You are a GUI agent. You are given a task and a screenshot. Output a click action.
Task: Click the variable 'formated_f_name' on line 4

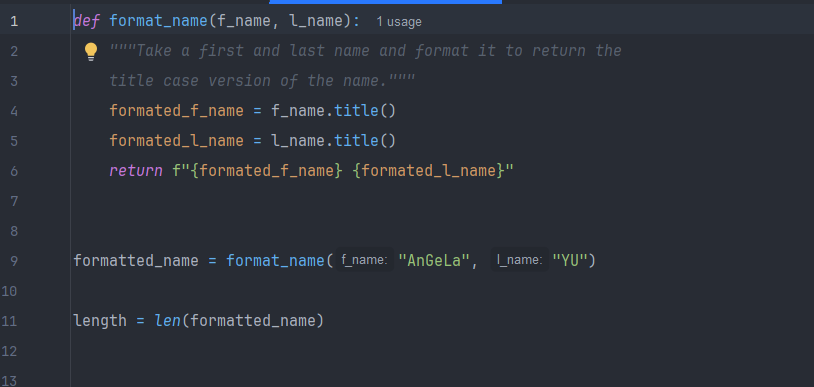(177, 111)
